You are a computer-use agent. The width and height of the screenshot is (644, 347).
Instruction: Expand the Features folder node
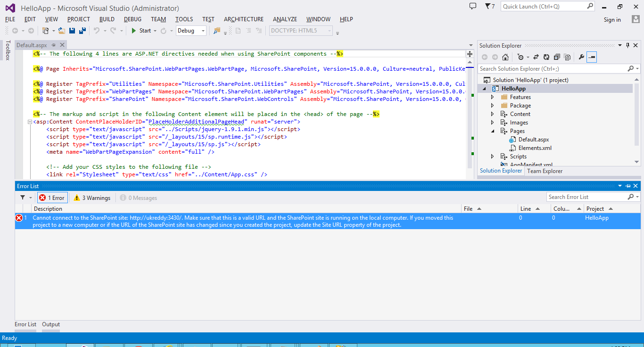(493, 97)
